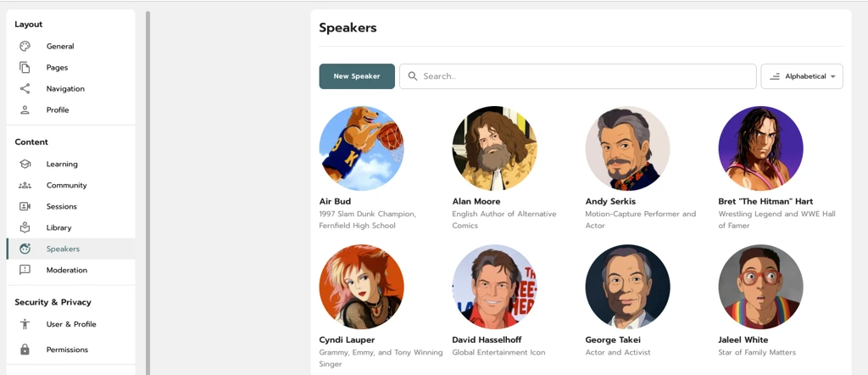Open the Bret Hart speaker avatar
868x375 pixels.
coord(760,148)
